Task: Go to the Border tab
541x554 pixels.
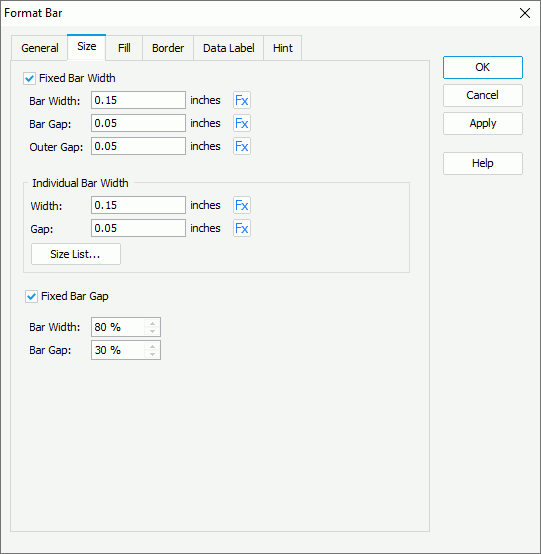Action: [168, 48]
